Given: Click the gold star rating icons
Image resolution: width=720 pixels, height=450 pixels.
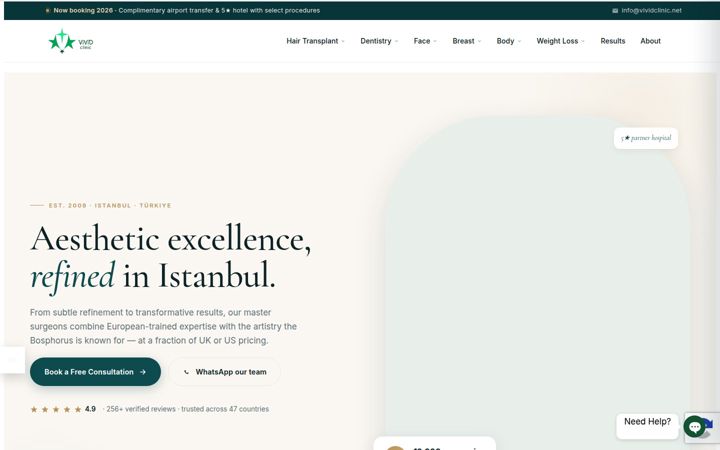Looking at the screenshot, I should (x=56, y=409).
